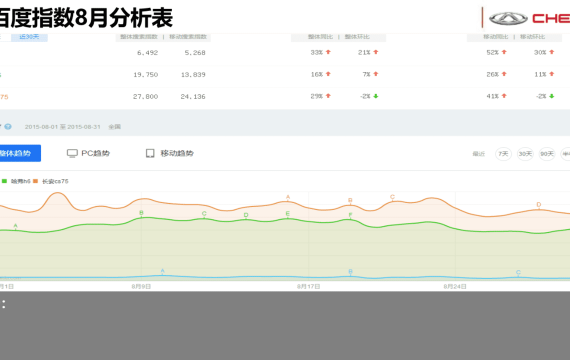Click the value 24,136

pos(193,96)
